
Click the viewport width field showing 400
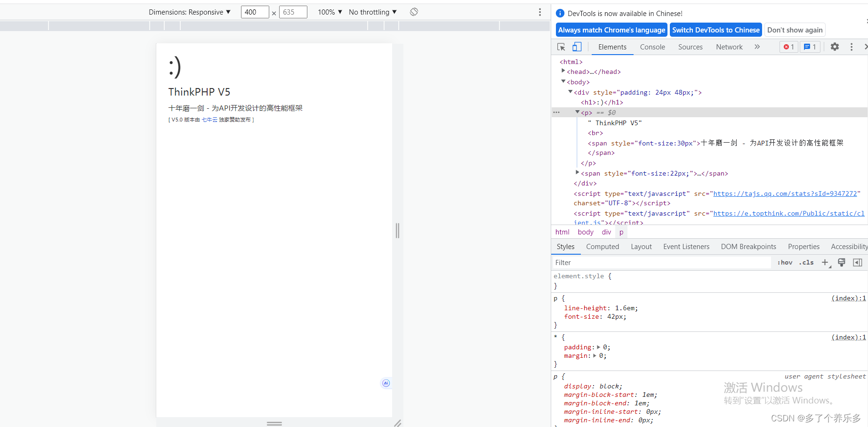click(x=255, y=12)
